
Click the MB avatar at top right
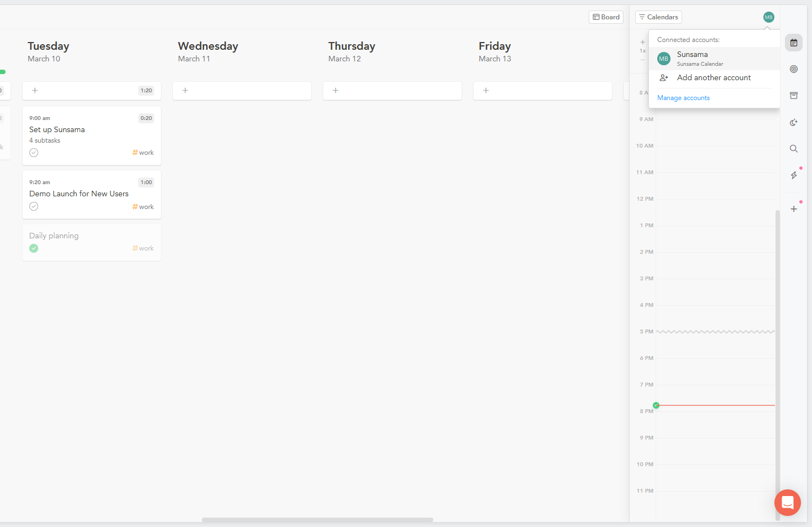pos(769,17)
